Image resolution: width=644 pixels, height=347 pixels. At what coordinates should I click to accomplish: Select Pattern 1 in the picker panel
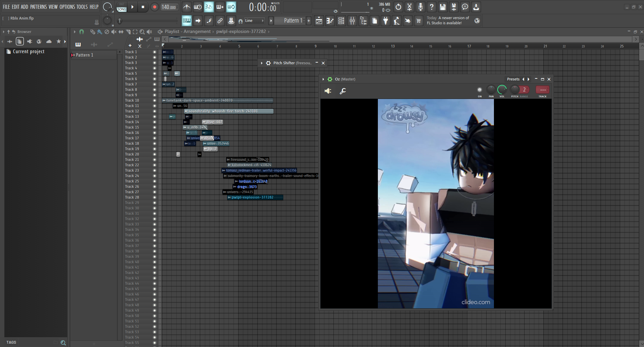tap(94, 55)
